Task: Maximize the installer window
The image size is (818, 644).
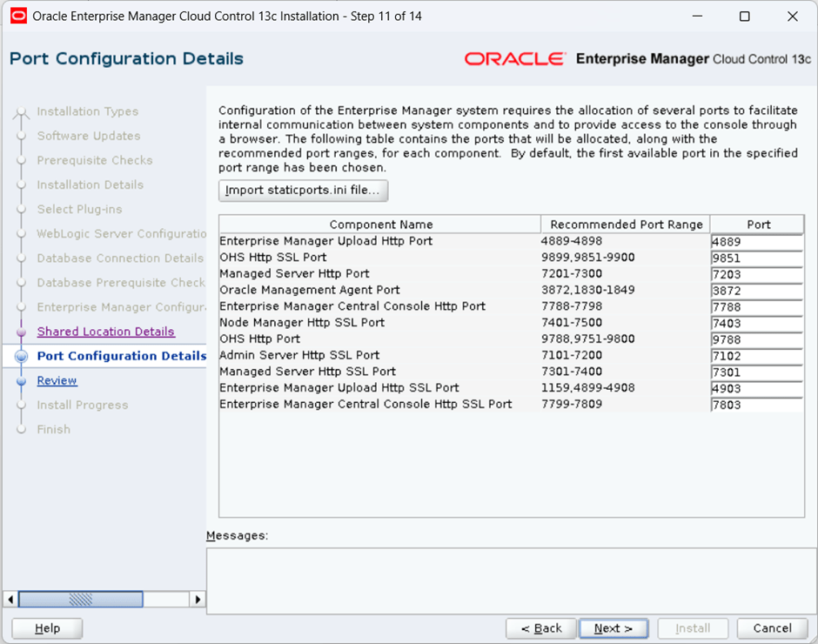Action: [744, 17]
